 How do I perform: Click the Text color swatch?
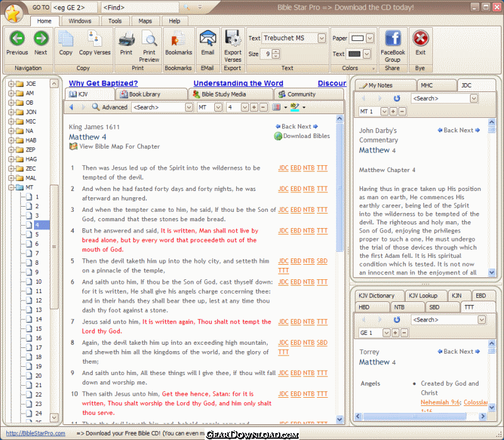[354, 54]
